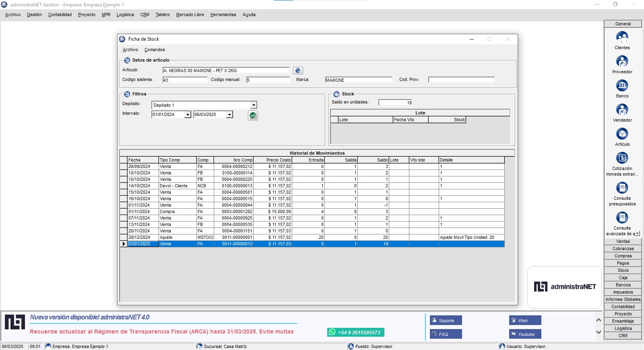The width and height of the screenshot is (644, 350).
Task: Open the Logística menu
Action: 125,14
